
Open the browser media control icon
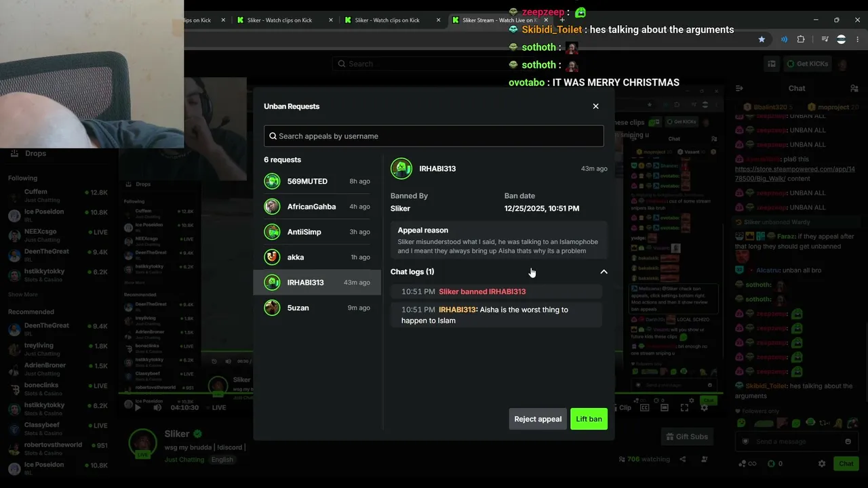[x=825, y=39]
